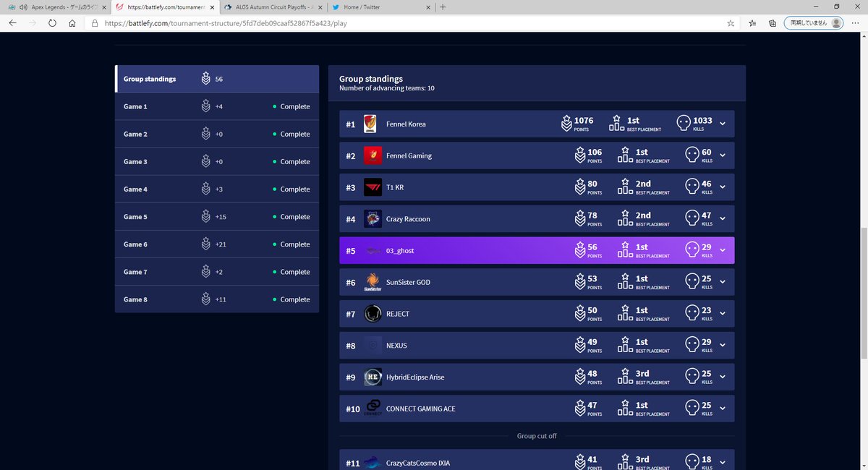Click the Fennel Korea team logo
This screenshot has height=470, width=868.
pyautogui.click(x=370, y=124)
